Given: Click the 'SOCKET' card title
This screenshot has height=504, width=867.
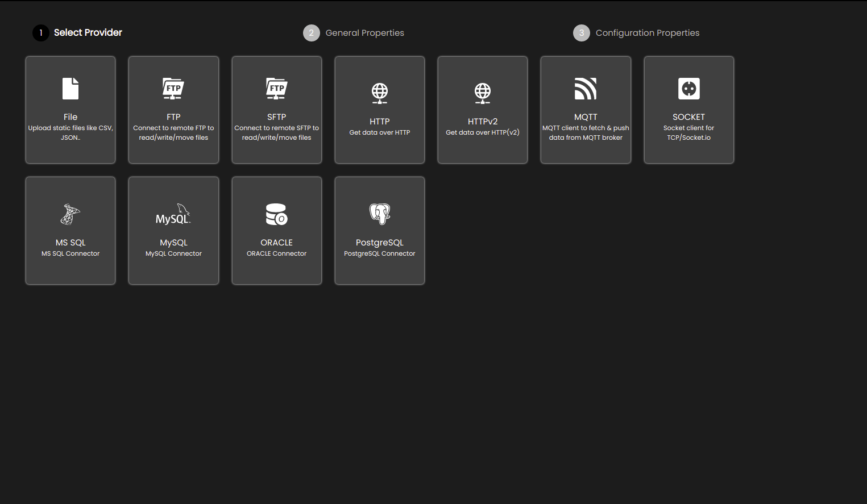Looking at the screenshot, I should click(x=689, y=117).
